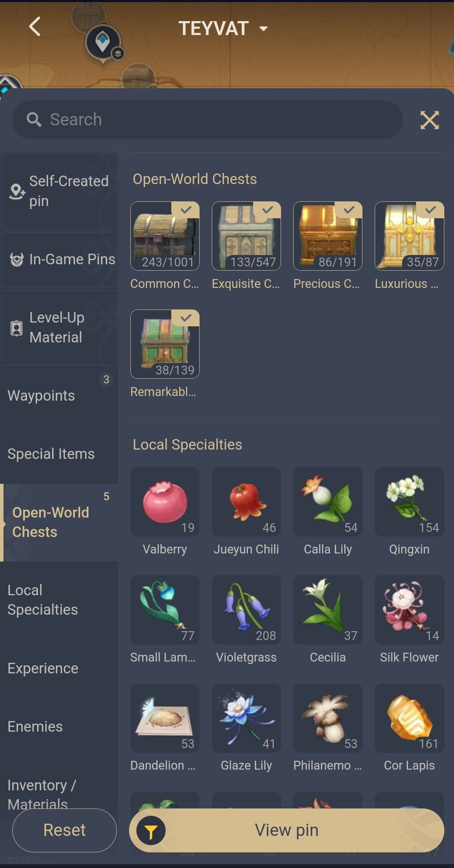Expand the Level-Up Material section
Viewport: 454px width, 868px height.
pyautogui.click(x=59, y=328)
